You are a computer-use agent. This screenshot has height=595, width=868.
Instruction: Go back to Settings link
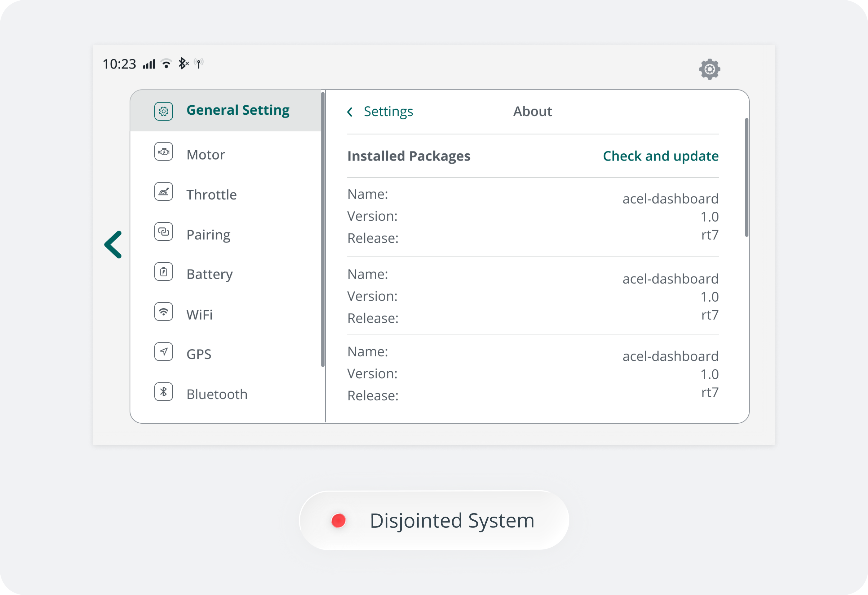pyautogui.click(x=388, y=112)
